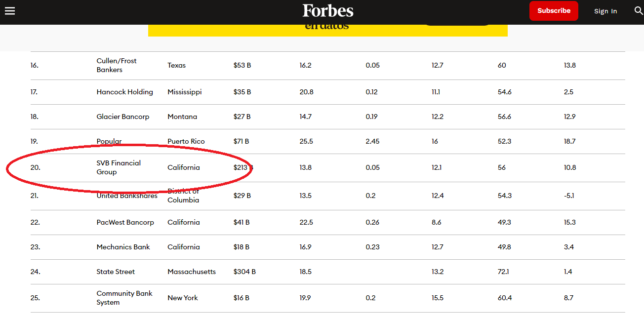This screenshot has height=318, width=644.
Task: Select the rank number 19.
Action: click(35, 141)
